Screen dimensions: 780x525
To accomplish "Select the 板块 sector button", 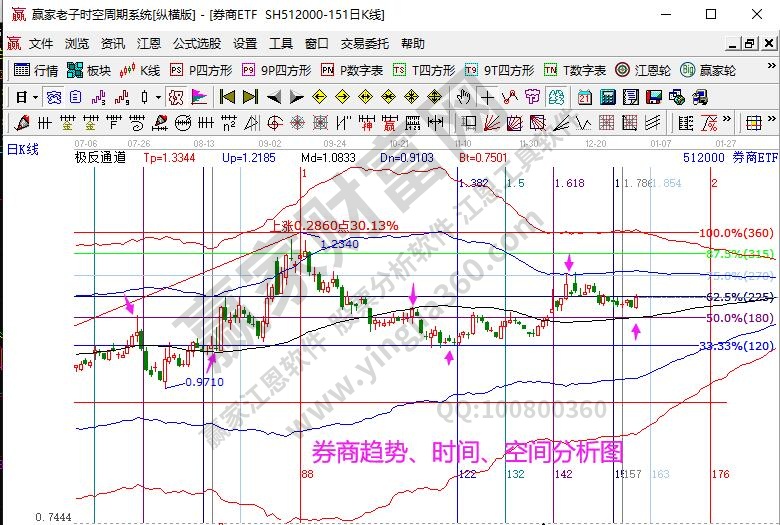I will [x=89, y=70].
